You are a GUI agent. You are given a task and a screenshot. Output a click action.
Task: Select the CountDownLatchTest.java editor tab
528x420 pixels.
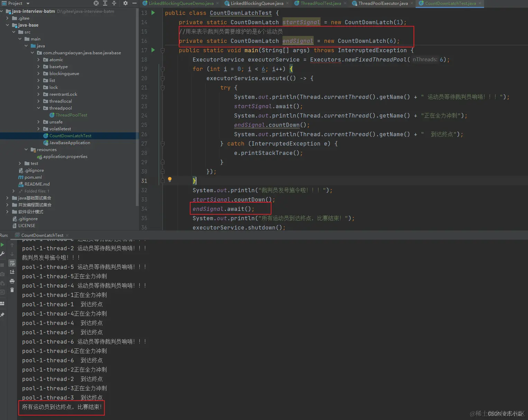pos(450,3)
